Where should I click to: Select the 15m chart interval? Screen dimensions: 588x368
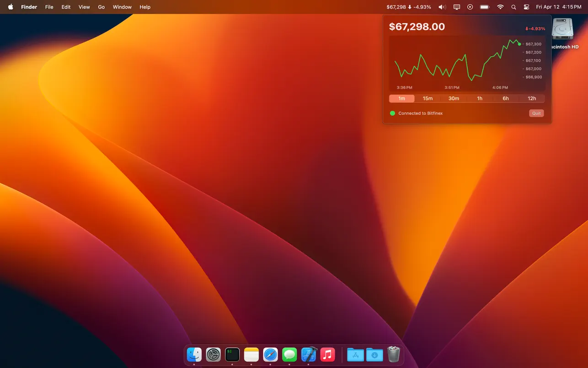[x=428, y=98]
